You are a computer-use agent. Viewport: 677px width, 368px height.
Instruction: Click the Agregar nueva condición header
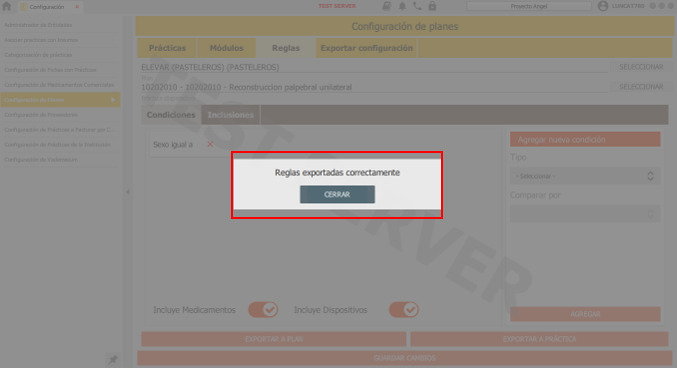pyautogui.click(x=585, y=140)
